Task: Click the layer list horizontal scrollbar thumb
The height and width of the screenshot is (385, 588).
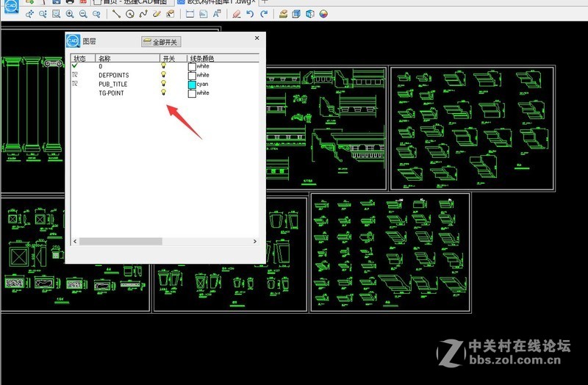Action: pos(121,242)
